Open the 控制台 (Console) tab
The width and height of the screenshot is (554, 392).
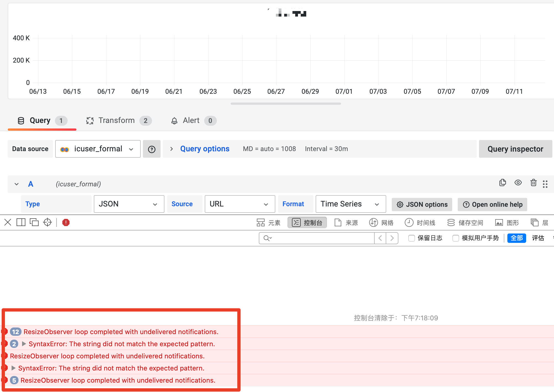(307, 222)
